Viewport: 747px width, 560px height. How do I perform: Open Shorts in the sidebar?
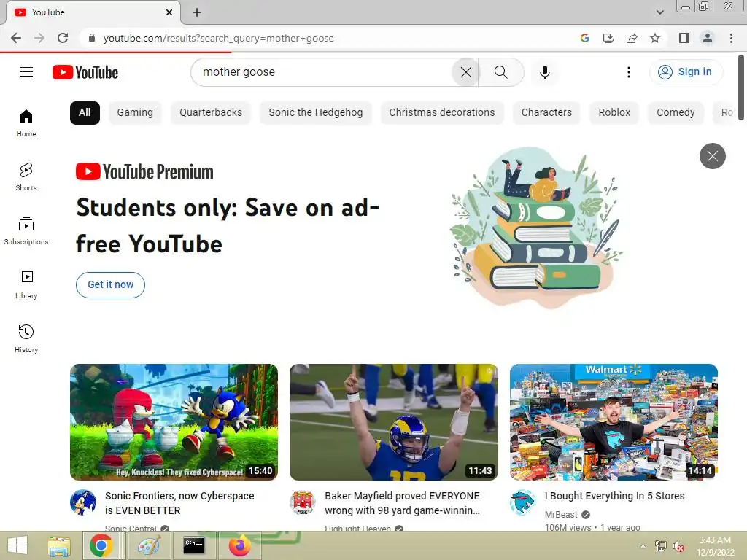point(26,176)
